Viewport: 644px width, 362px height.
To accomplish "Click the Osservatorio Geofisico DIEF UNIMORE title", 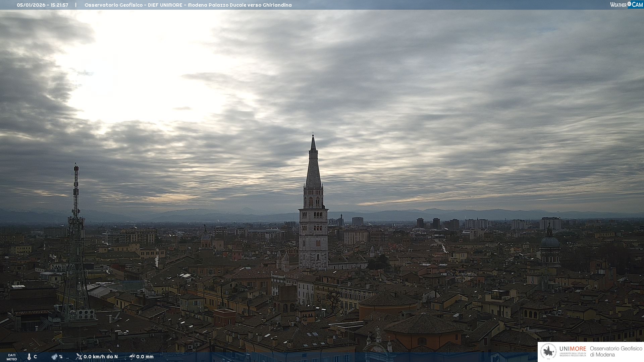I will (x=188, y=5).
